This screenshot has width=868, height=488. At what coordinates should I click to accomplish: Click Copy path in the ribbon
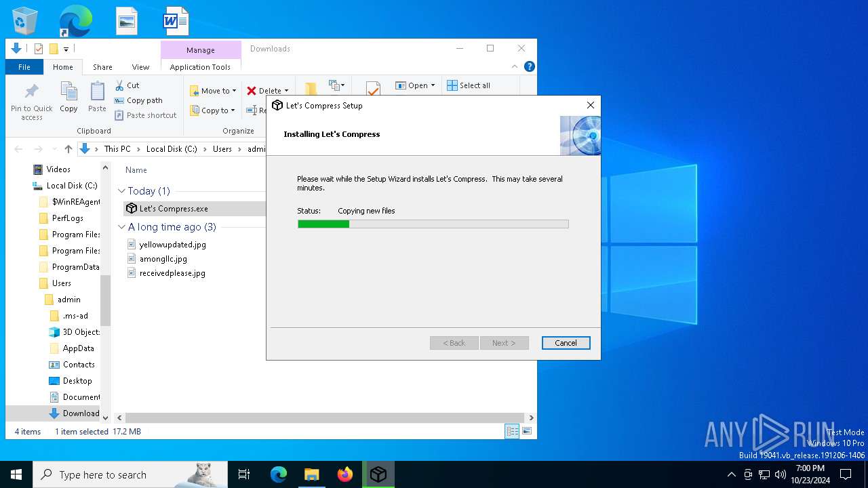coord(138,100)
